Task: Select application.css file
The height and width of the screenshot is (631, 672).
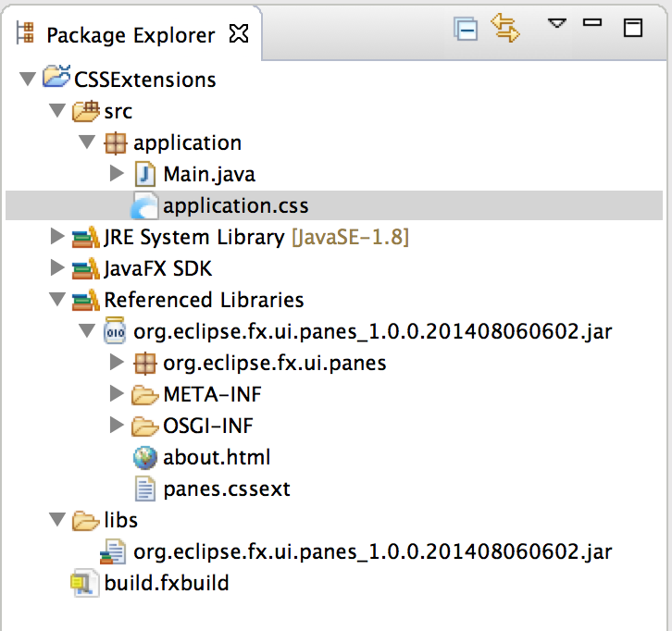Action: pos(235,205)
